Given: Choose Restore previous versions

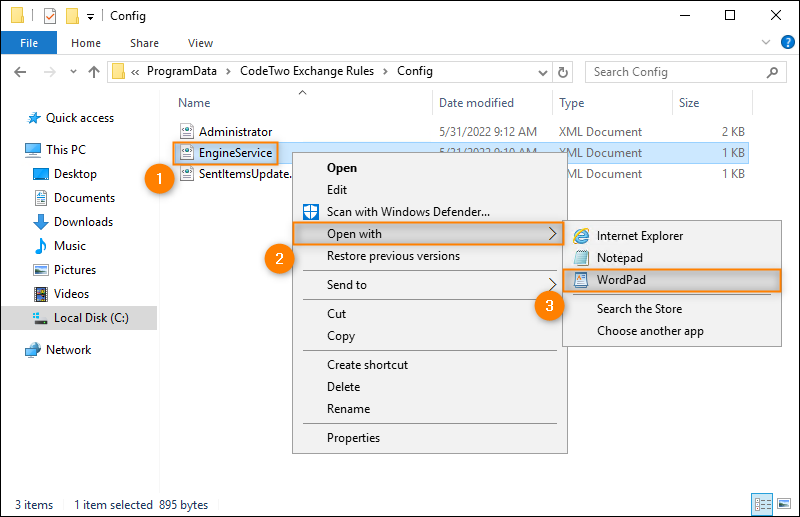Looking at the screenshot, I should pyautogui.click(x=430, y=256).
